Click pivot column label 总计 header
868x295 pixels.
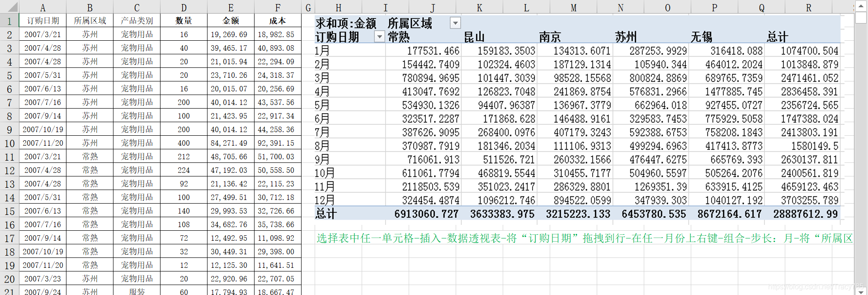(777, 37)
